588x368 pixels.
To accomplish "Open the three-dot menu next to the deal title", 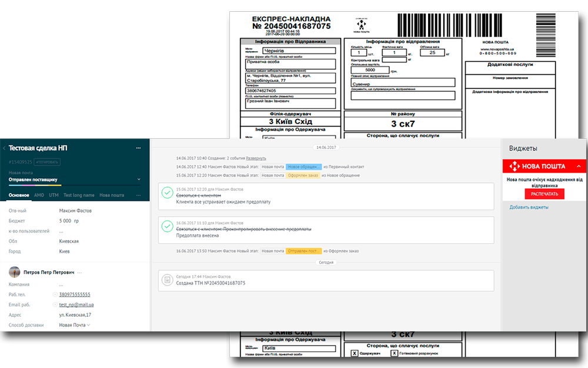I will tap(138, 148).
